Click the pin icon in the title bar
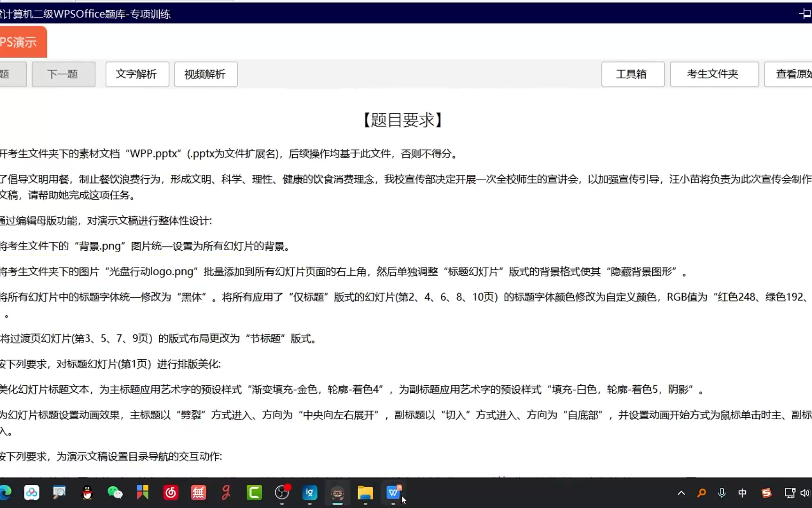 point(804,14)
